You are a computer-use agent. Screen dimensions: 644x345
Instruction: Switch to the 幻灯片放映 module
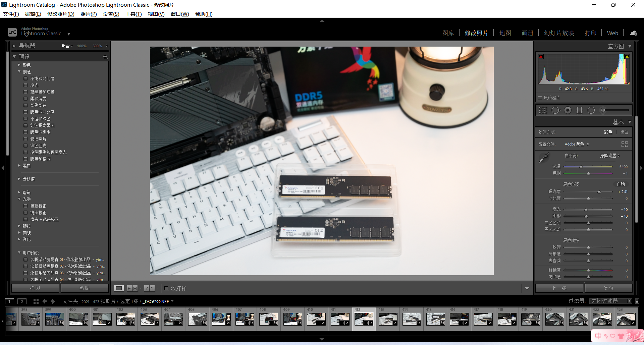(x=559, y=33)
